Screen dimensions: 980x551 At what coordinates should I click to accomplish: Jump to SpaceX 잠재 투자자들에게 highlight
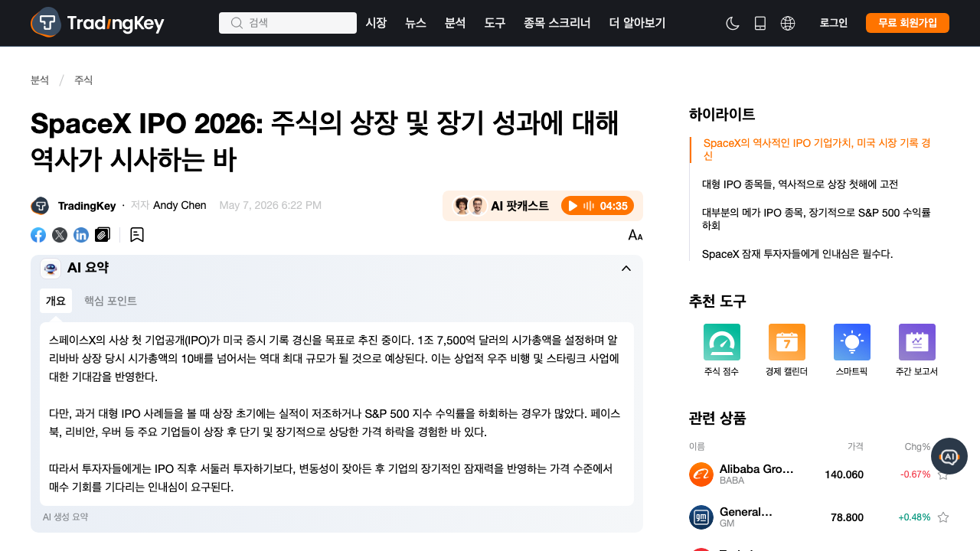click(x=798, y=254)
